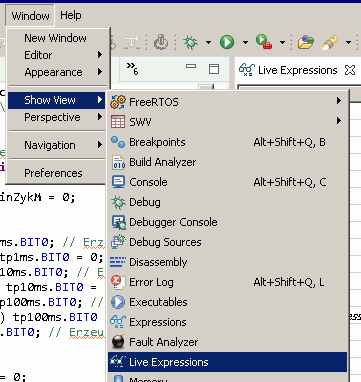Minimize the editor pane

pos(191,66)
